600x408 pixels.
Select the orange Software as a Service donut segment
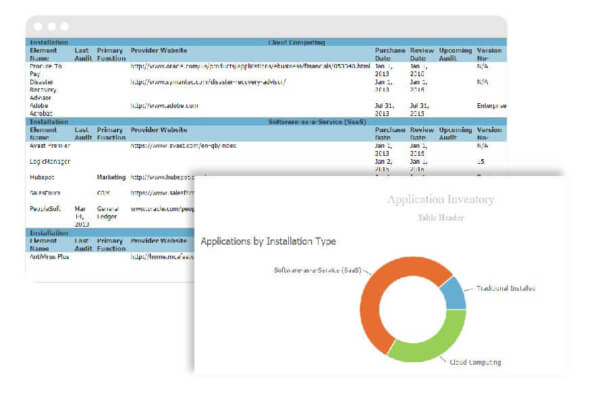tap(373, 291)
